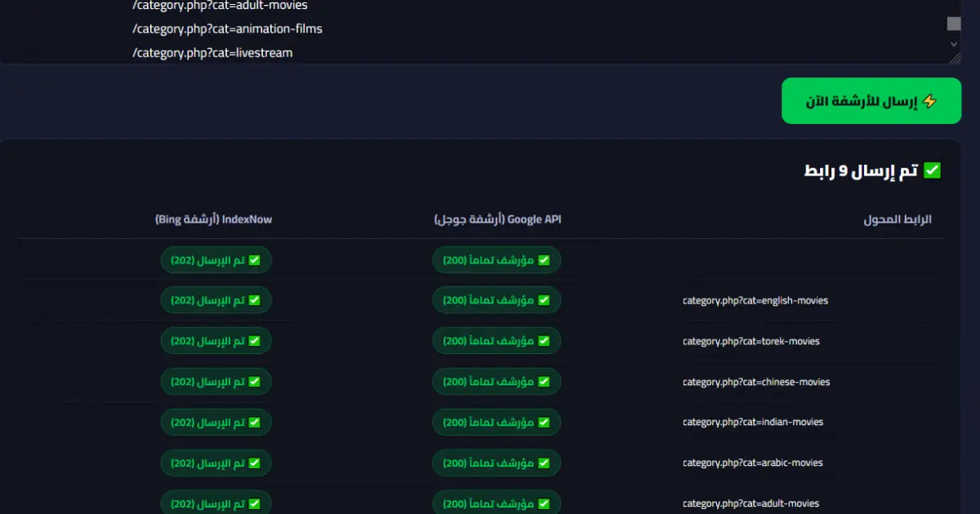Image resolution: width=980 pixels, height=514 pixels.
Task: Click the category.php?cat=arabic-movies URL cell
Action: click(753, 463)
